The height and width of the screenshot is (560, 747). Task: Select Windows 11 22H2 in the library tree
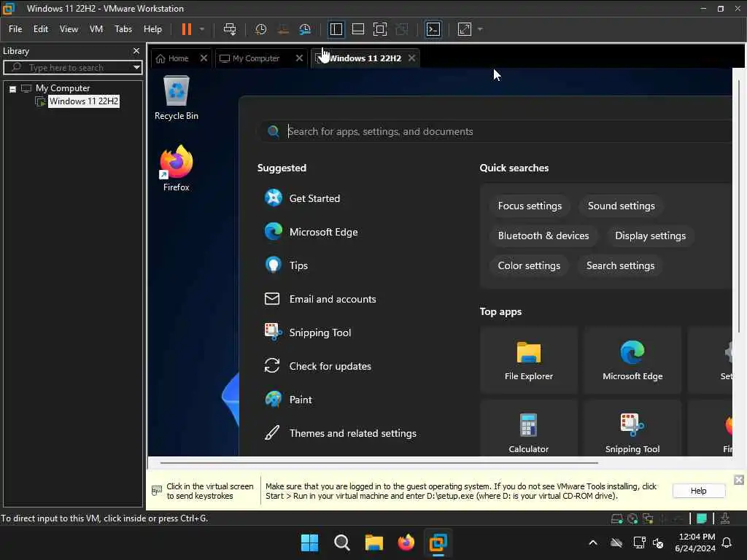(83, 101)
